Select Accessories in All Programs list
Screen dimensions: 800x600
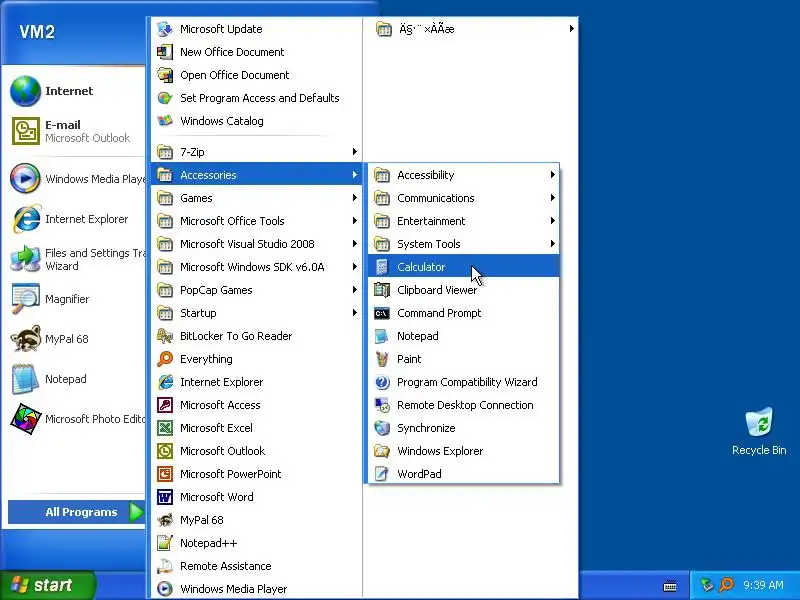(257, 174)
